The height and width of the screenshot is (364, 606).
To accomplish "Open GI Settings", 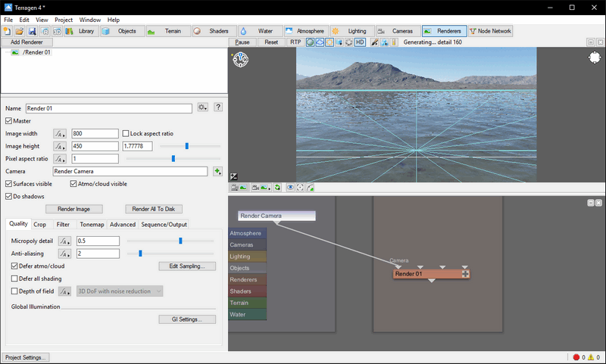I will [x=187, y=319].
